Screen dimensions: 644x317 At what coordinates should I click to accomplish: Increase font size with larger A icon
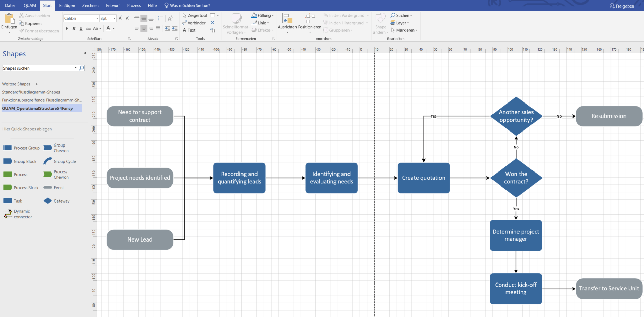[x=120, y=18]
